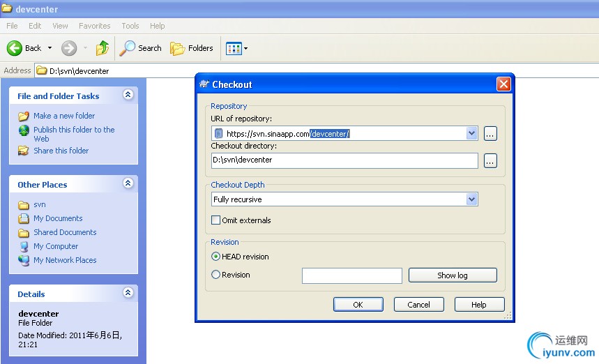Select the Revision radio button
The width and height of the screenshot is (599, 364).
tap(215, 275)
